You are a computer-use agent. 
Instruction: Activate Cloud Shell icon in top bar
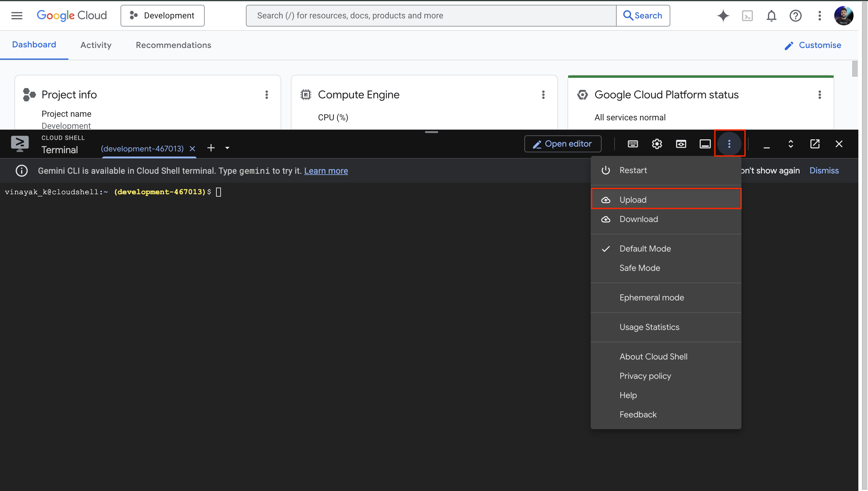tap(747, 15)
